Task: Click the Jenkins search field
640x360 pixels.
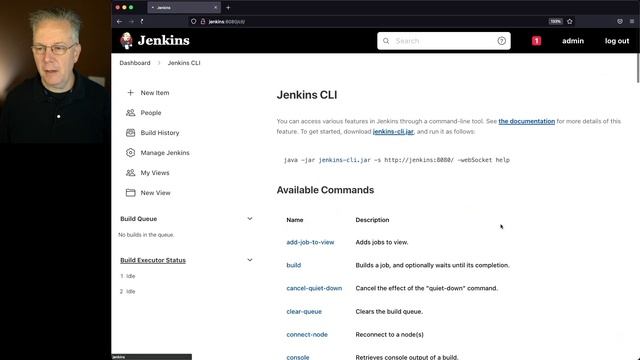Action: (x=444, y=41)
